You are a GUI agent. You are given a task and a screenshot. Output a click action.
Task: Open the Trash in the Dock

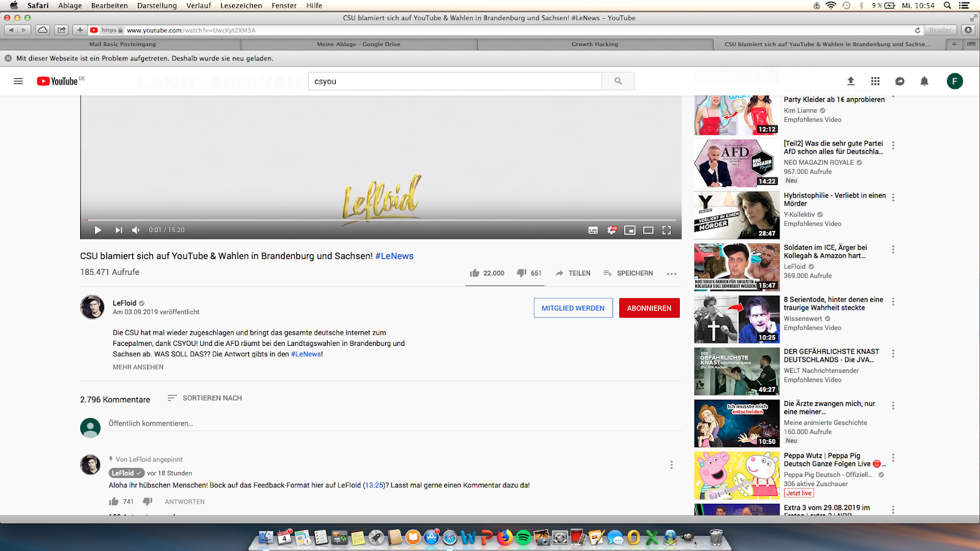coord(715,538)
